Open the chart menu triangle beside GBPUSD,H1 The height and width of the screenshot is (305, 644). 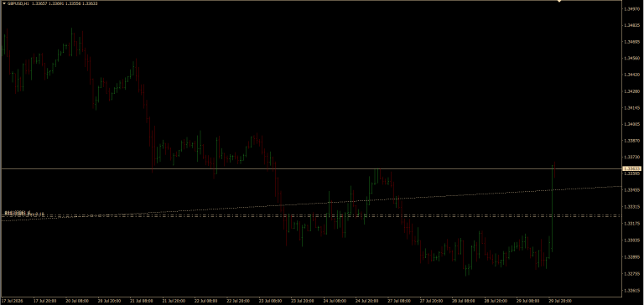(x=3, y=3)
